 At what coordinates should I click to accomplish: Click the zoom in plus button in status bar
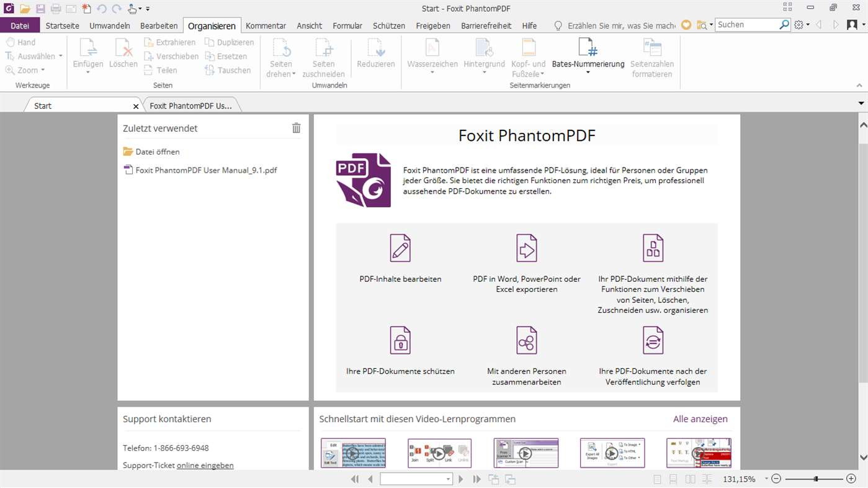851,479
